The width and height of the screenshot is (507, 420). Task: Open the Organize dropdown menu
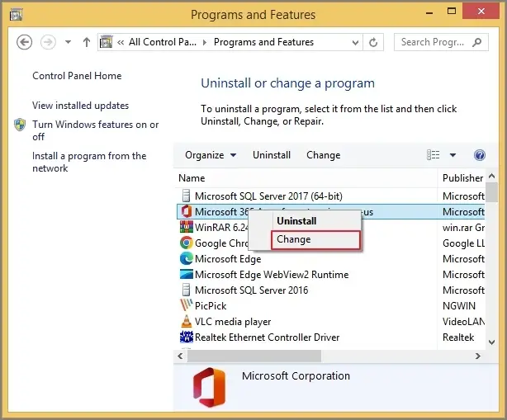tap(211, 155)
